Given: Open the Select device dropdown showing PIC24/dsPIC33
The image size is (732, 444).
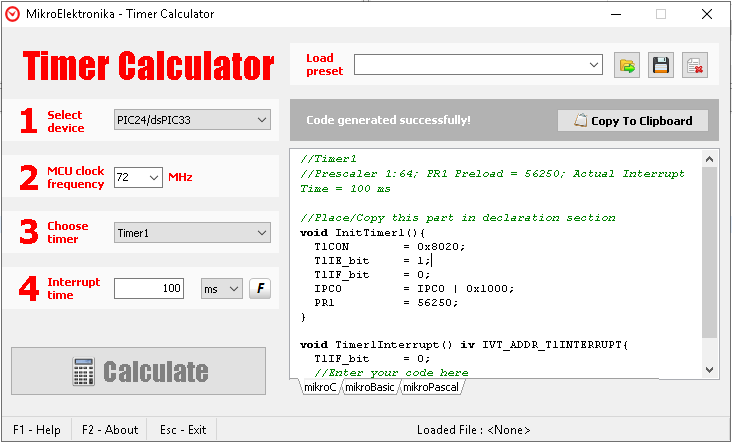Looking at the screenshot, I should click(192, 120).
